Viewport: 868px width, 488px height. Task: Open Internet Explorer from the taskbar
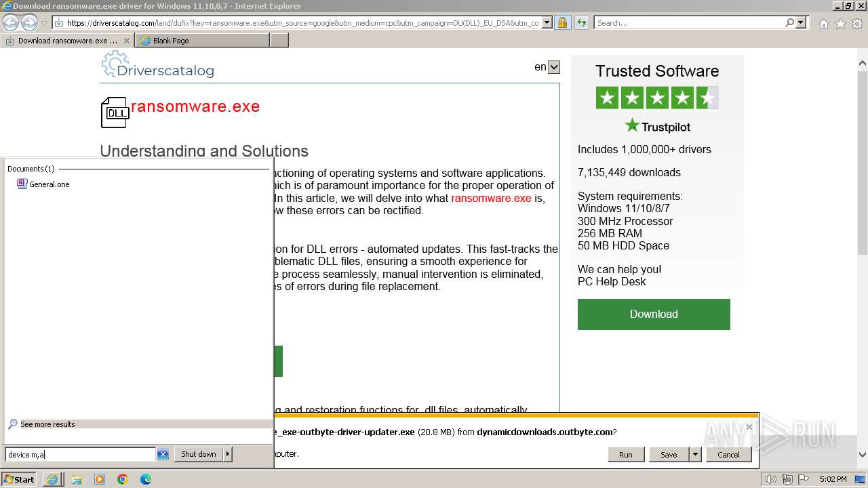[x=52, y=479]
